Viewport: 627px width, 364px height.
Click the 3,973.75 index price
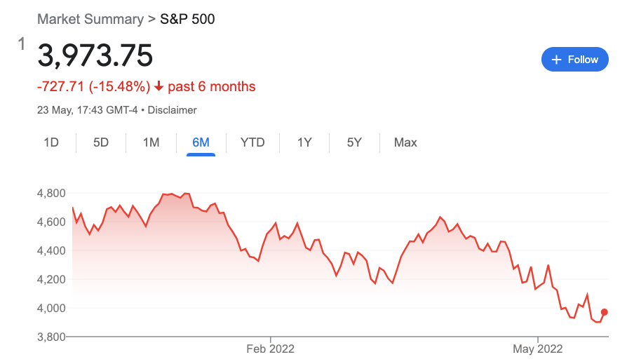tap(95, 56)
